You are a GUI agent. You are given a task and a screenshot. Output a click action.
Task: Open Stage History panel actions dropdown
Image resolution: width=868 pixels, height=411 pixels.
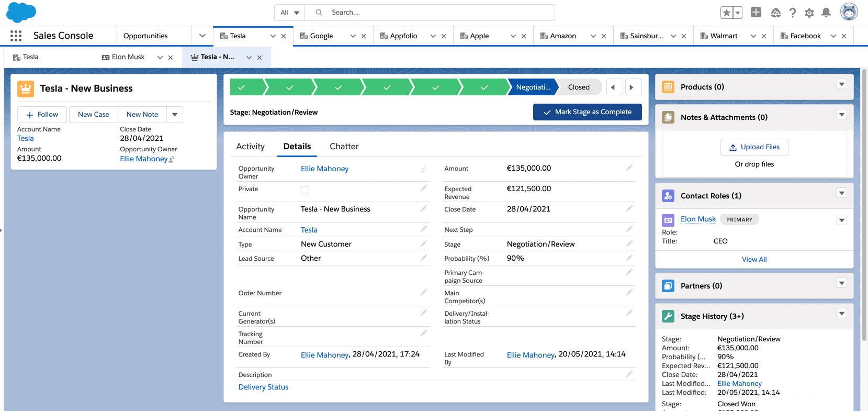click(x=842, y=313)
